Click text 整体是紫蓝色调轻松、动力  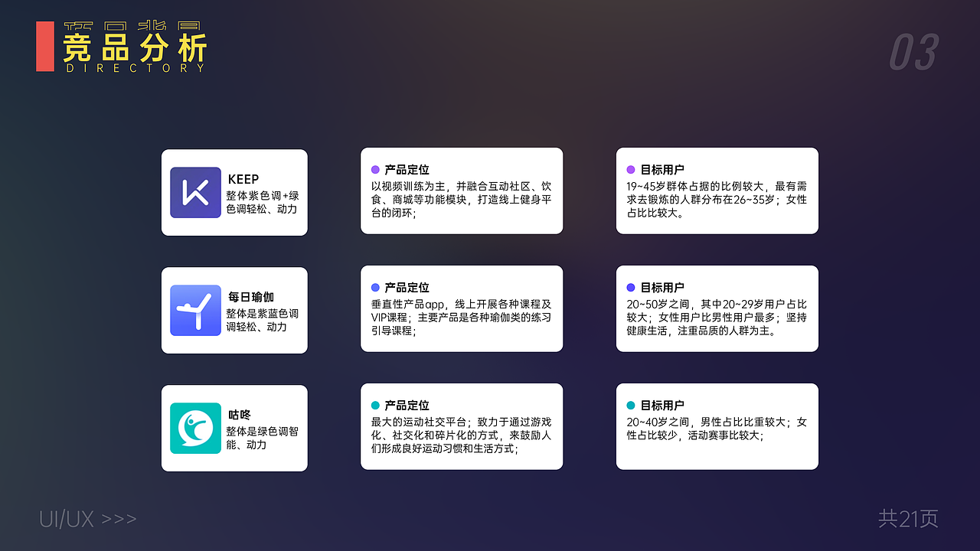[263, 320]
